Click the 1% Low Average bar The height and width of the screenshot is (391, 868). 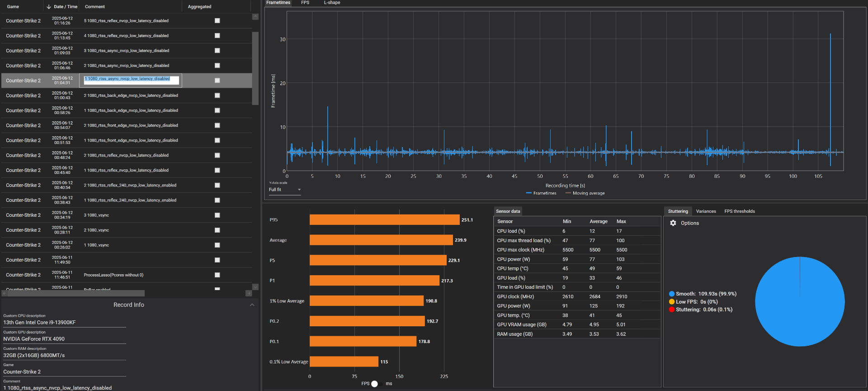[x=367, y=301]
